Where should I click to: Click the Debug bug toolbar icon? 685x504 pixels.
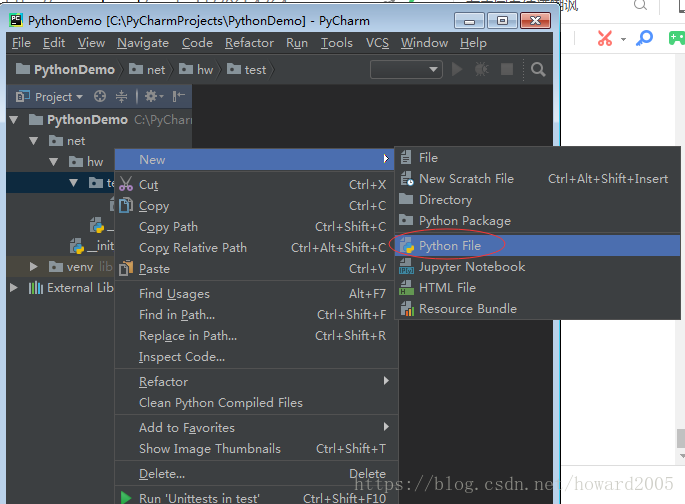pos(481,69)
